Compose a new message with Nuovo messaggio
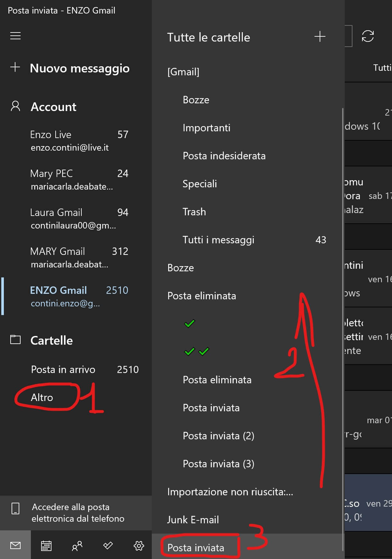This screenshot has width=392, height=559. (79, 68)
